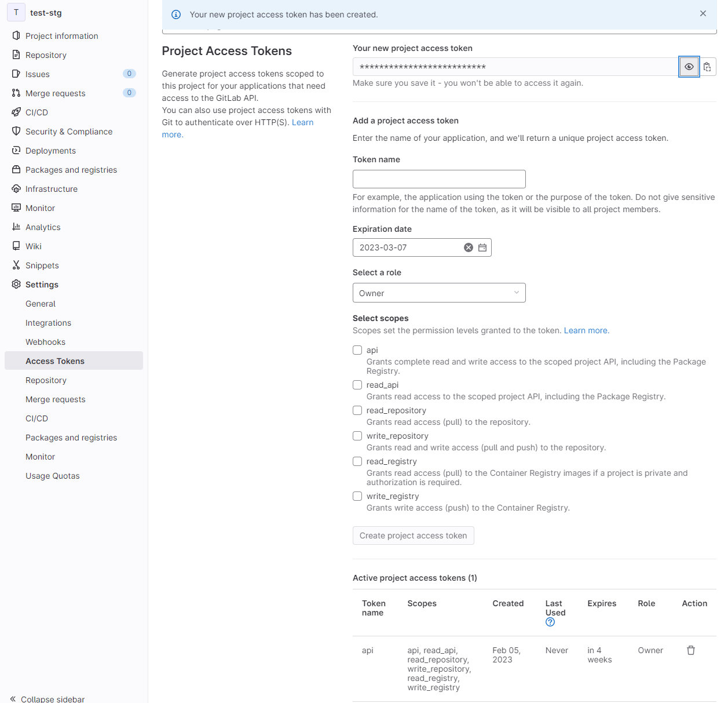This screenshot has width=728, height=703.
Task: Click the Settings gear icon
Action: (16, 284)
